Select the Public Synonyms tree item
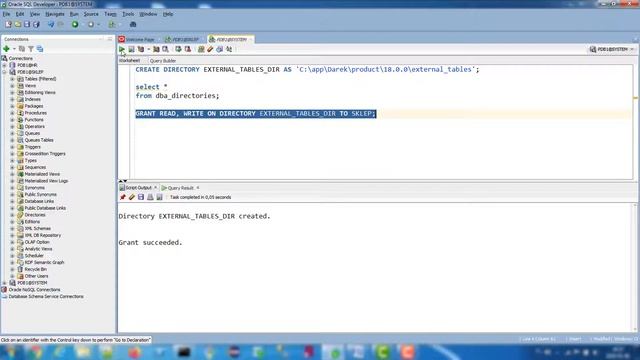 coord(40,194)
